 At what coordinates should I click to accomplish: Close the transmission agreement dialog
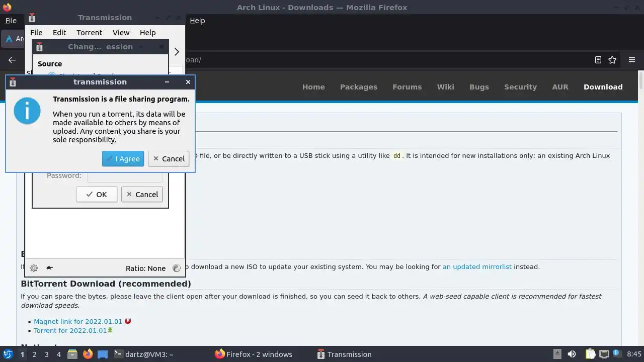pos(188,82)
